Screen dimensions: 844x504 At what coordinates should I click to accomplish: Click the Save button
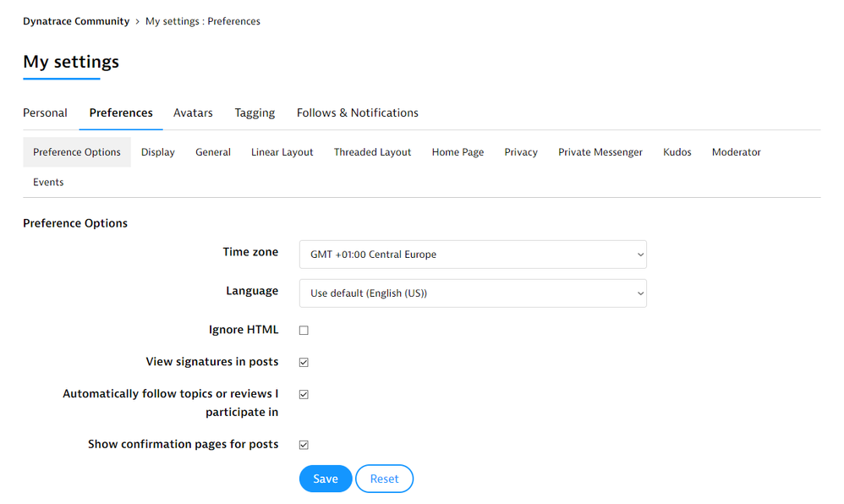325,479
